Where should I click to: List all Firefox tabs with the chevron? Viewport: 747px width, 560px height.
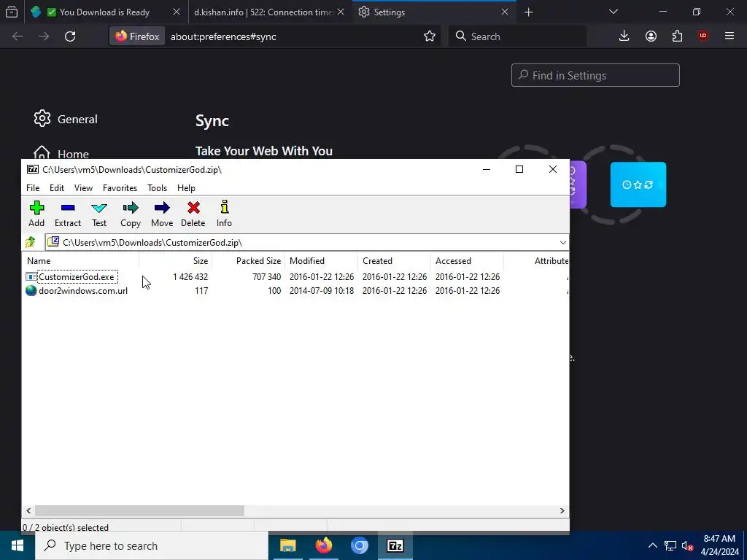click(x=614, y=12)
